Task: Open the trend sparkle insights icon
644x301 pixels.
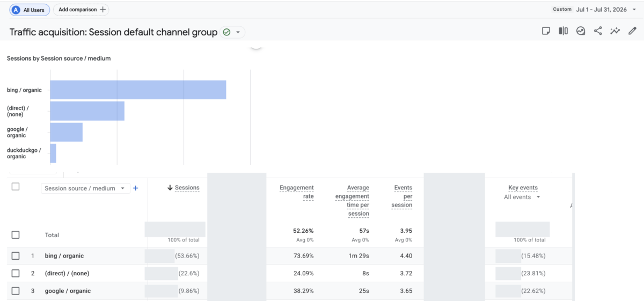Action: [x=615, y=31]
